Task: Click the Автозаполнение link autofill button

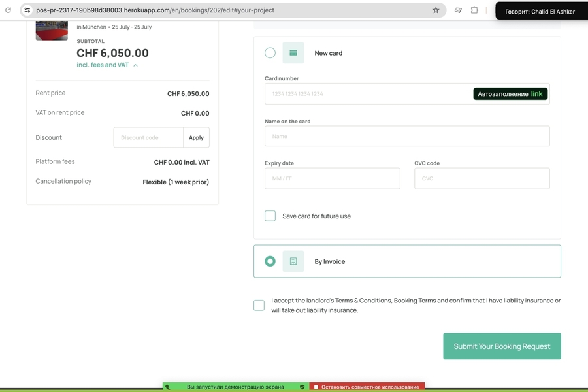Action: 510,94
